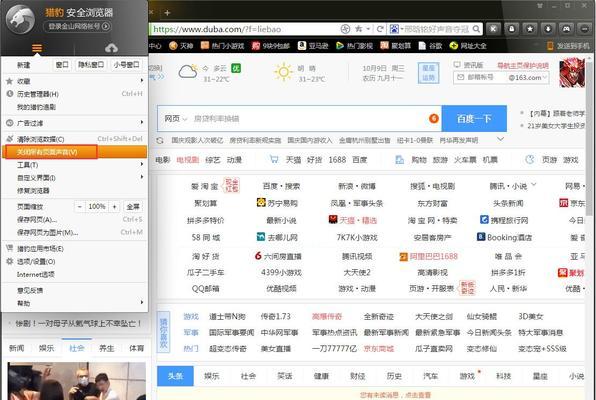Open the @163.com email domain dropdown
The image size is (596, 400).
[x=528, y=77]
